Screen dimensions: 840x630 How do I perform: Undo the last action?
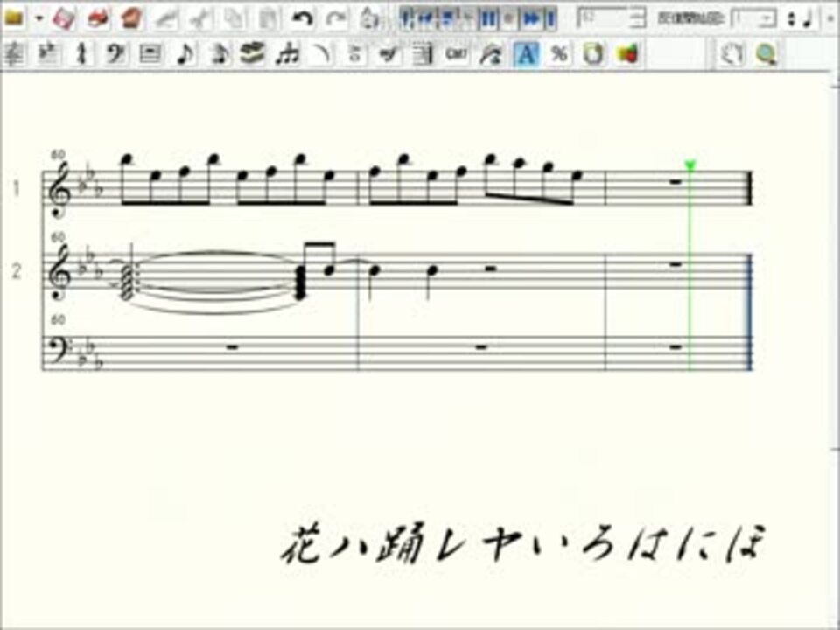click(303, 18)
